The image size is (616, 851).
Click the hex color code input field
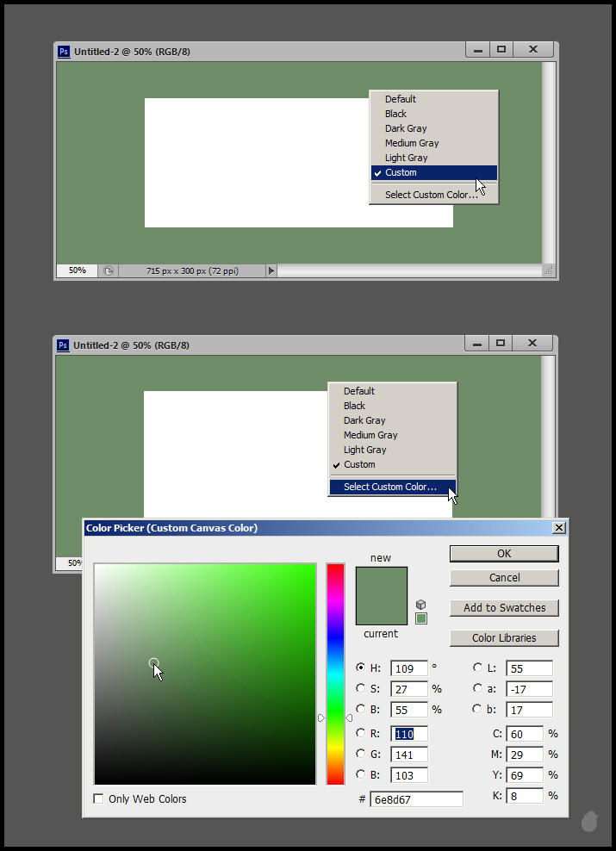(x=416, y=799)
